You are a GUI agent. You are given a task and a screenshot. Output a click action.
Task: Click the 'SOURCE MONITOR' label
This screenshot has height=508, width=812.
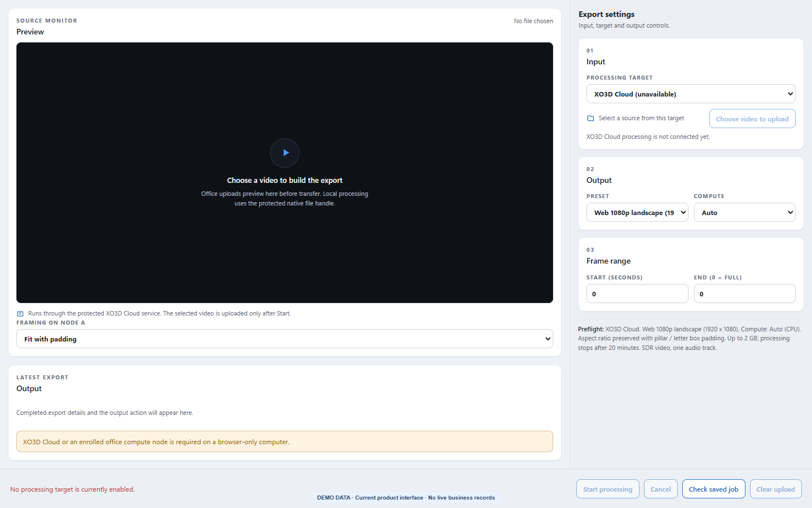coord(47,21)
